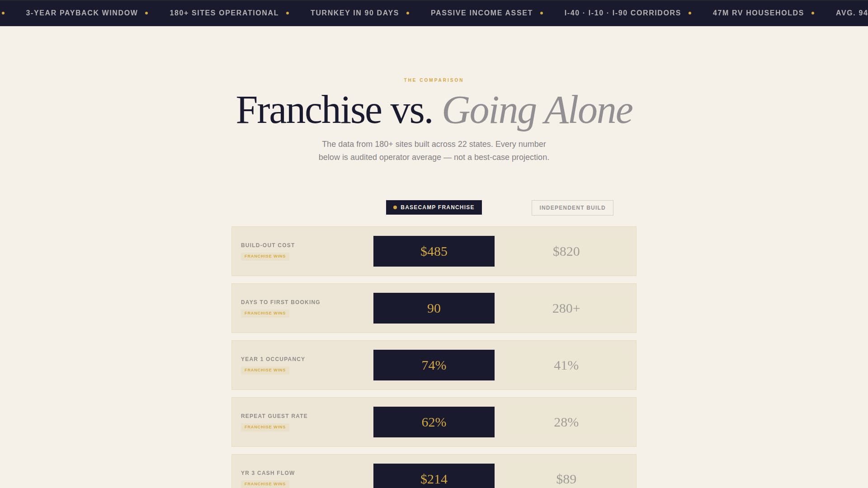Click the 180+ Sites Operational link

click(x=223, y=13)
